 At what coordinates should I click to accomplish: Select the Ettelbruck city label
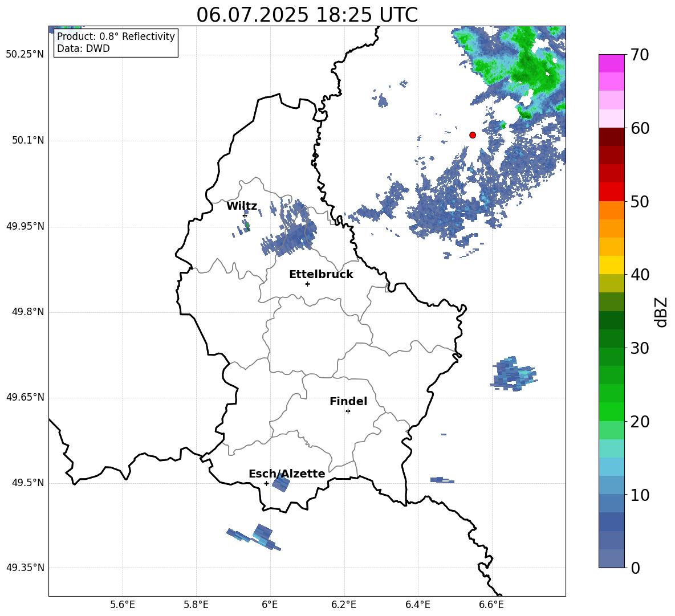point(321,275)
